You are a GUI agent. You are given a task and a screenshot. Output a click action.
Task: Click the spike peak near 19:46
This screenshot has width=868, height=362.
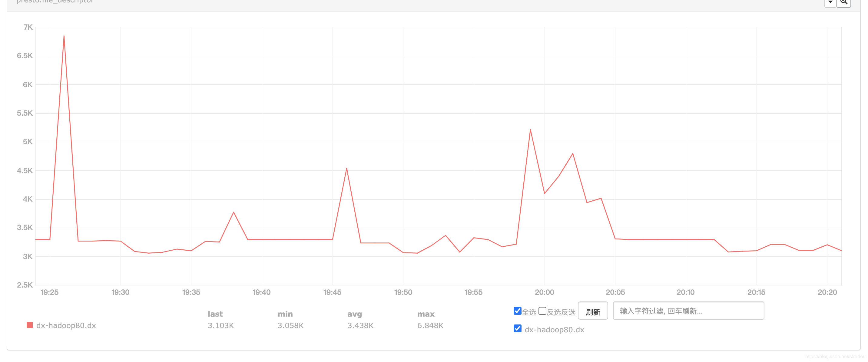(346, 168)
